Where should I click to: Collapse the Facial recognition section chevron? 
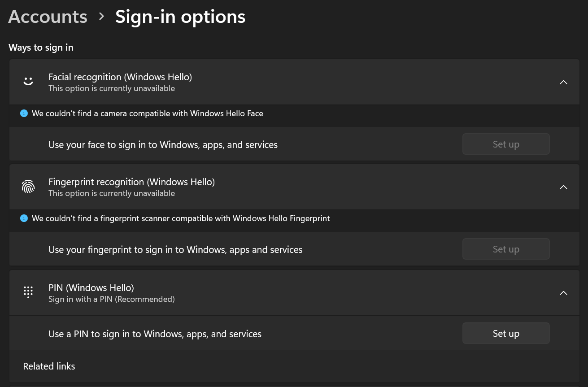coord(563,82)
